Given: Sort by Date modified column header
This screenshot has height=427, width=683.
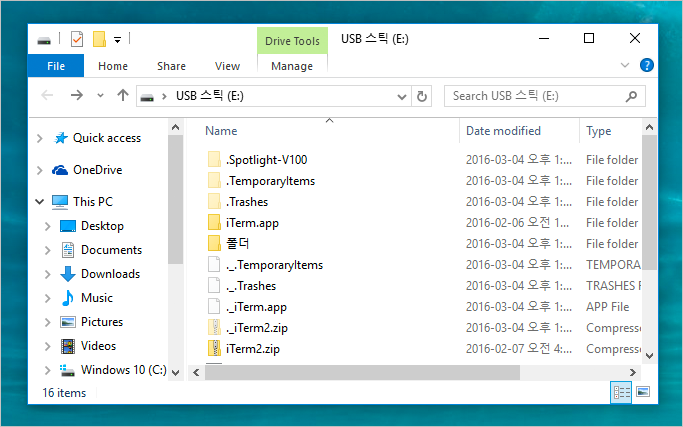Looking at the screenshot, I should pos(503,131).
